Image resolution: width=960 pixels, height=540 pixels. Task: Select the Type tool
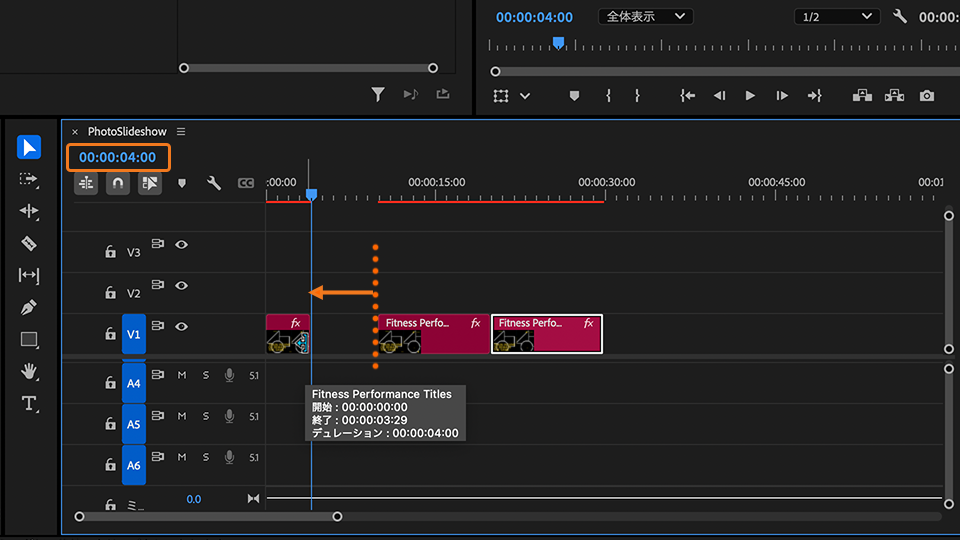(29, 403)
